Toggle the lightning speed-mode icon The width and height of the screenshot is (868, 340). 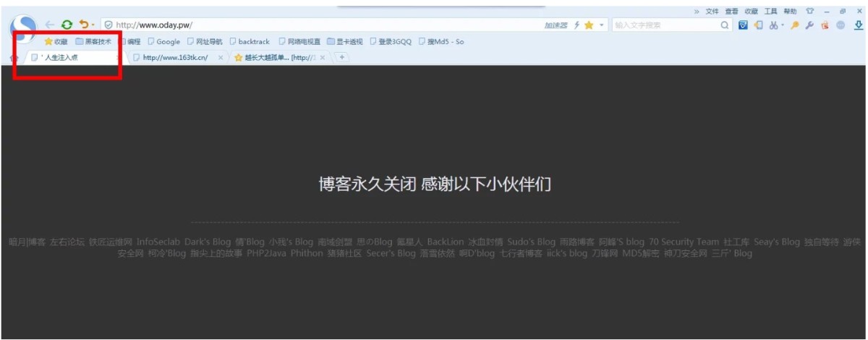click(x=576, y=25)
